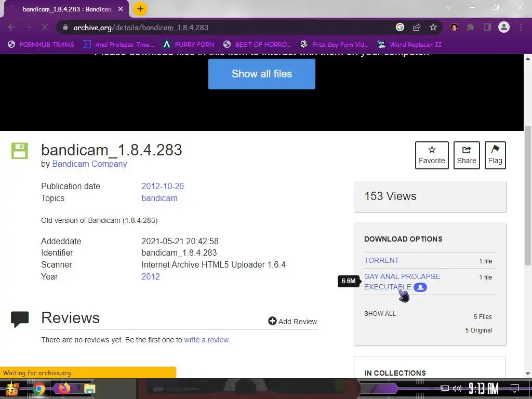Click the Reviews speech bubble icon
This screenshot has width=532, height=399.
click(x=20, y=320)
